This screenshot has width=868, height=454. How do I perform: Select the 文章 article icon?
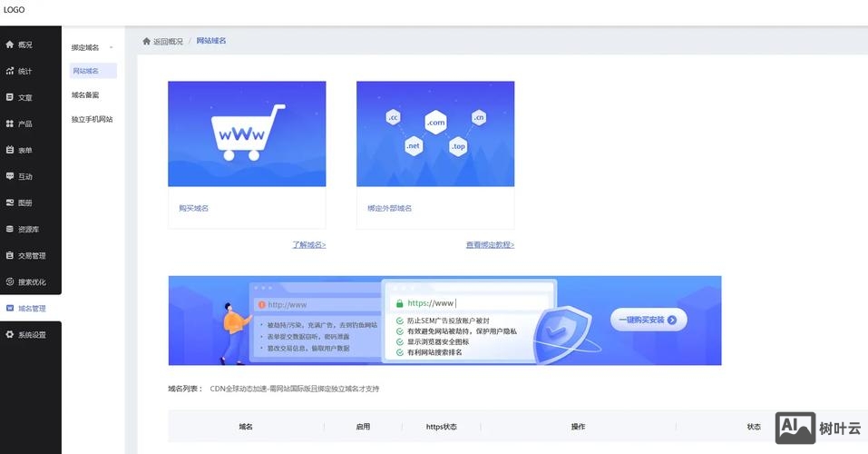pos(10,97)
